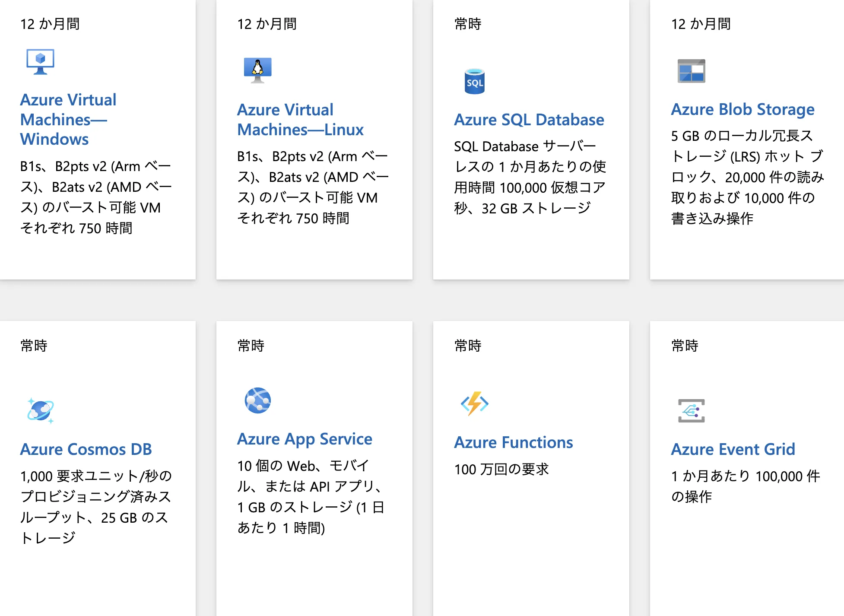The height and width of the screenshot is (616, 844).
Task: Click '12 か月間' label on Windows VM card
Action: pyautogui.click(x=50, y=24)
